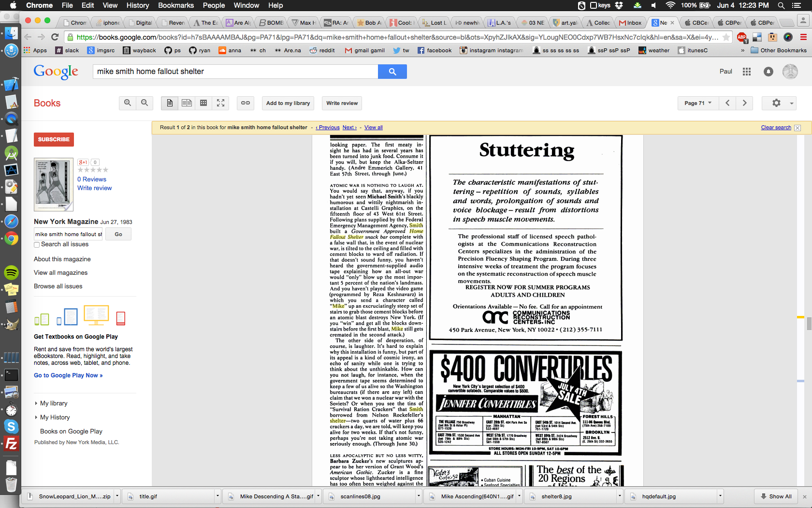The width and height of the screenshot is (812, 508).
Task: Open Google notifications bell
Action: tap(768, 72)
